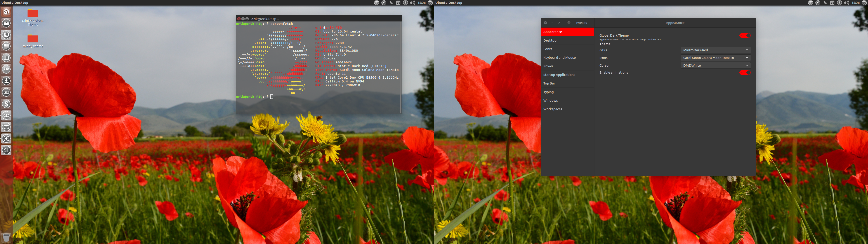Select Fonts in Tweaks sidebar

tap(567, 49)
